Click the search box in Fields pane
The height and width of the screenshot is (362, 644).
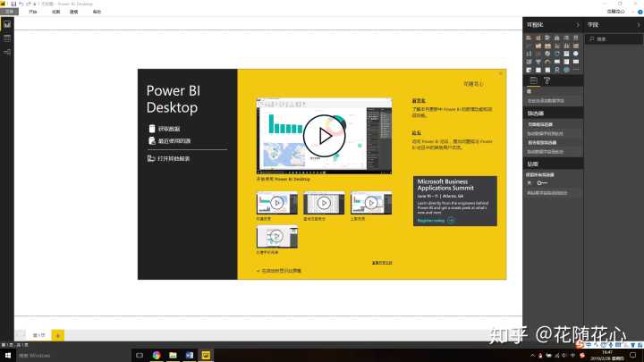click(617, 39)
